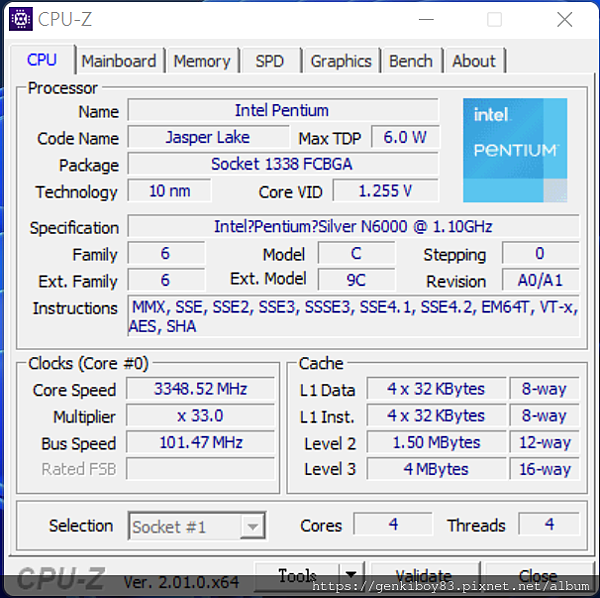The width and height of the screenshot is (600, 598).
Task: Click the Package field Socket 1338 FCBGA
Action: click(x=283, y=164)
